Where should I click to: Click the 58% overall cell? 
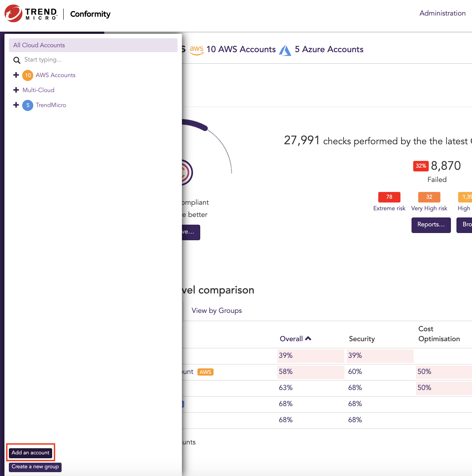(x=311, y=372)
